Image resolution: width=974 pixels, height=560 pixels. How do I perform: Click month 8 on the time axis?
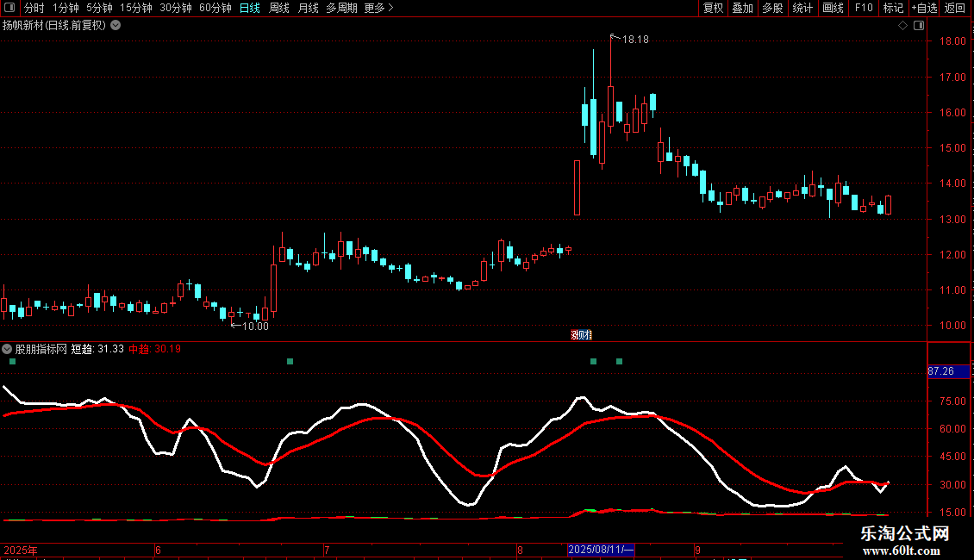tap(520, 550)
